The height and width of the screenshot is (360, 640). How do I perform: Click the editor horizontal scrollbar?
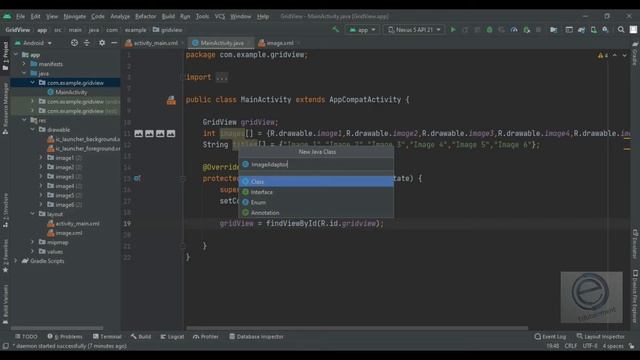(x=357, y=328)
